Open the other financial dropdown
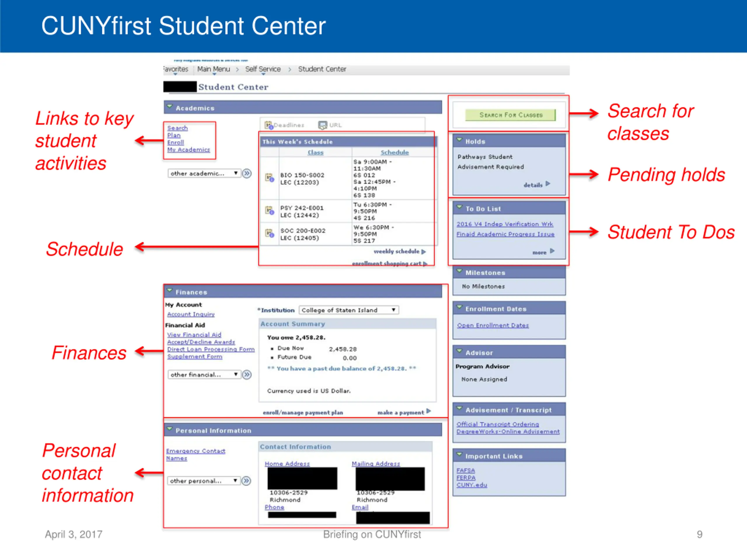The image size is (747, 560). point(204,375)
